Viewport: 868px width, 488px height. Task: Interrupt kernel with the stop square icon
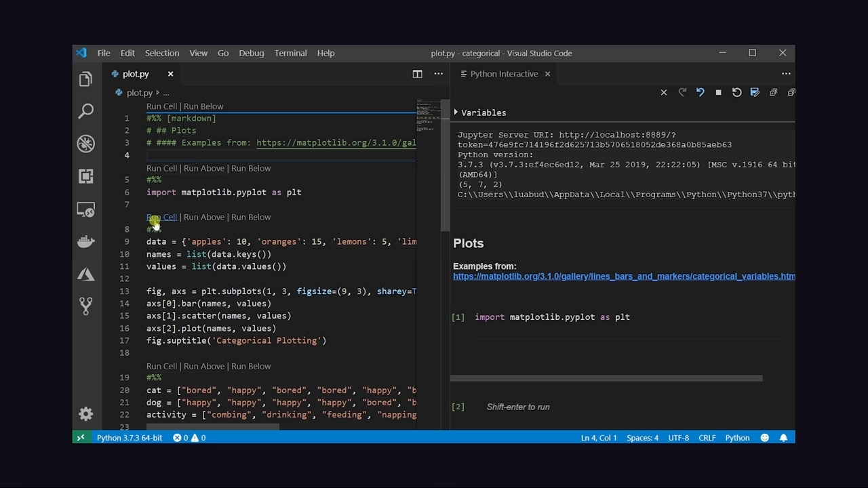tap(718, 92)
